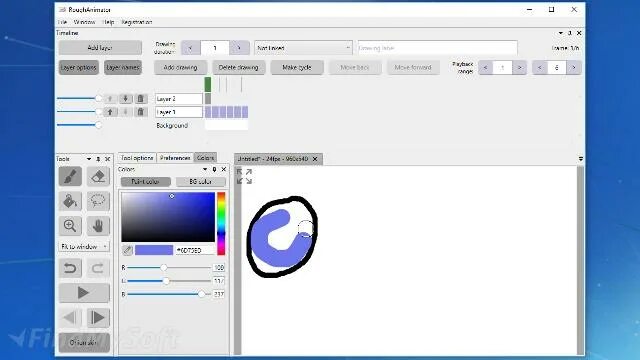
Task: Select the Brush tool
Action: (70, 176)
